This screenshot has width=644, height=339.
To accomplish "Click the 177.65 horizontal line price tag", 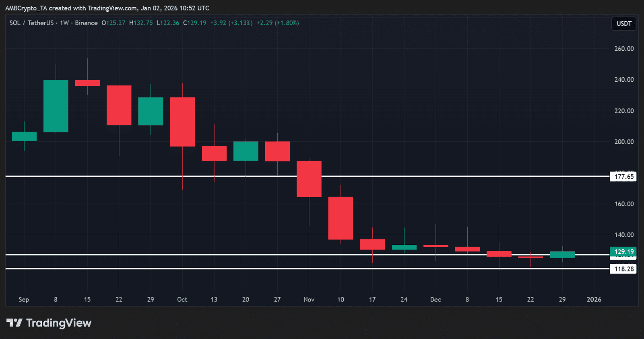I will click(623, 176).
